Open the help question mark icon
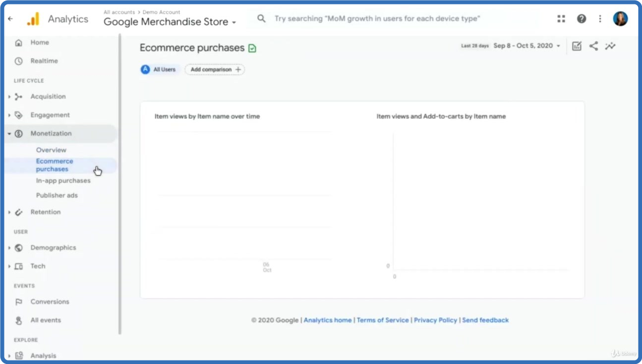642x364 pixels. [x=582, y=19]
